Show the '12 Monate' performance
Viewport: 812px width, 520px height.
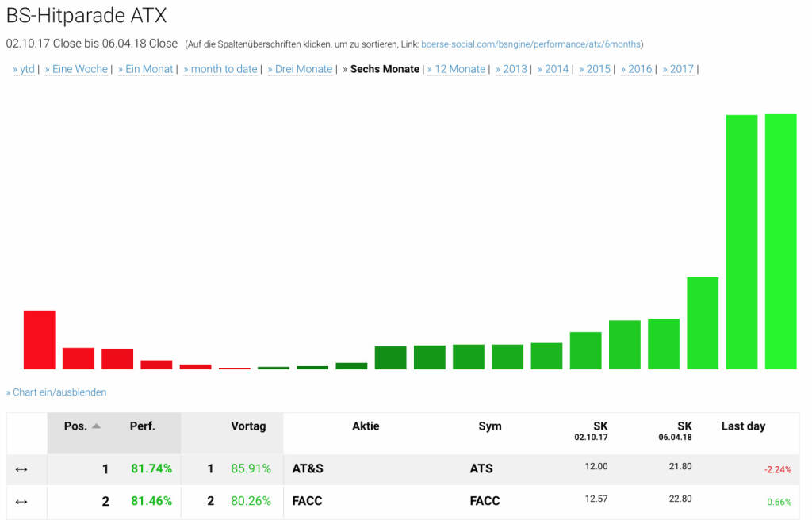(456, 69)
